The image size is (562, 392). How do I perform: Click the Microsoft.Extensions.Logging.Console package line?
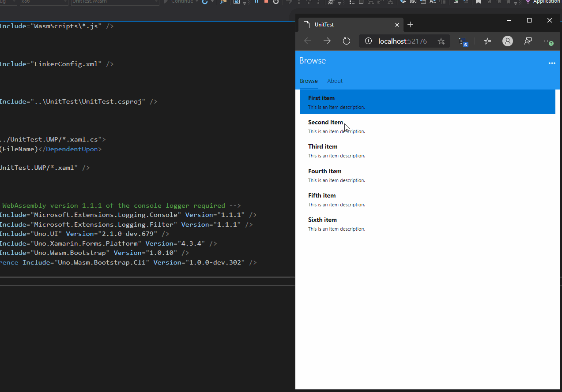point(128,215)
